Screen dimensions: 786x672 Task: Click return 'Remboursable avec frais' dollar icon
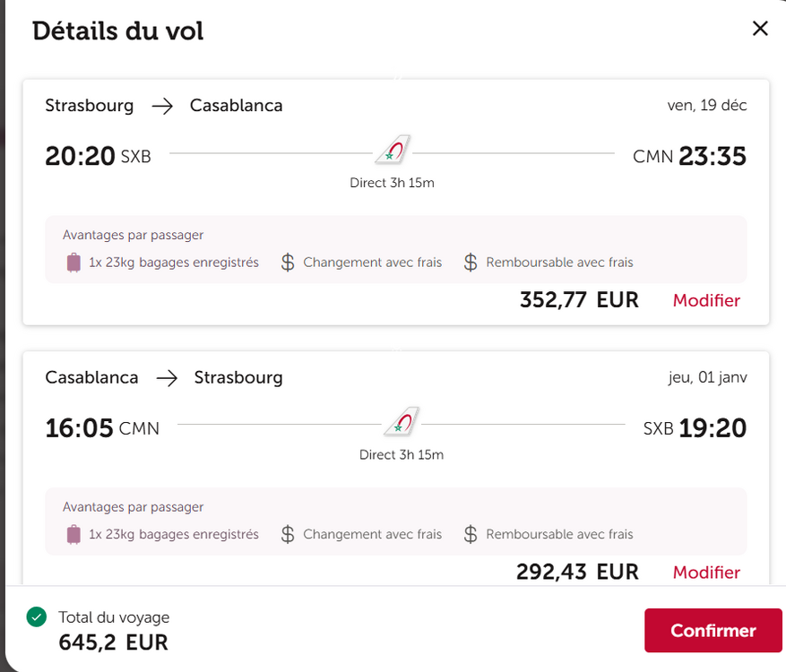471,534
